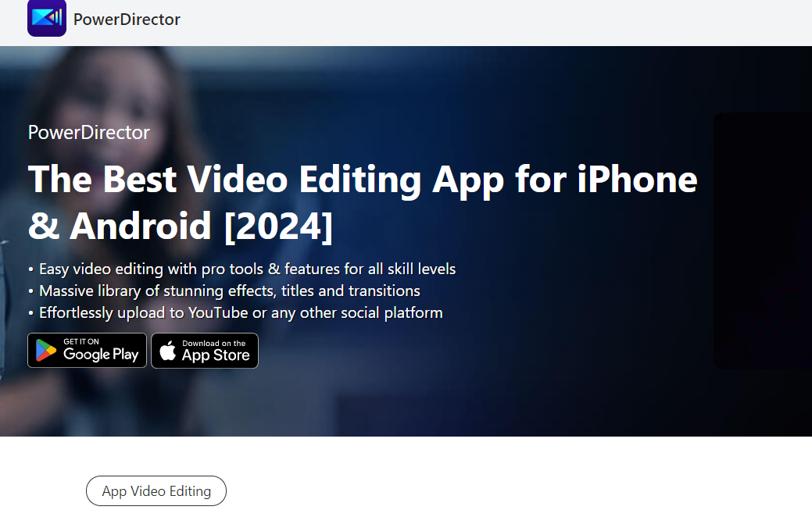
Task: Click the dark preview panel at right edge
Action: pos(763,241)
